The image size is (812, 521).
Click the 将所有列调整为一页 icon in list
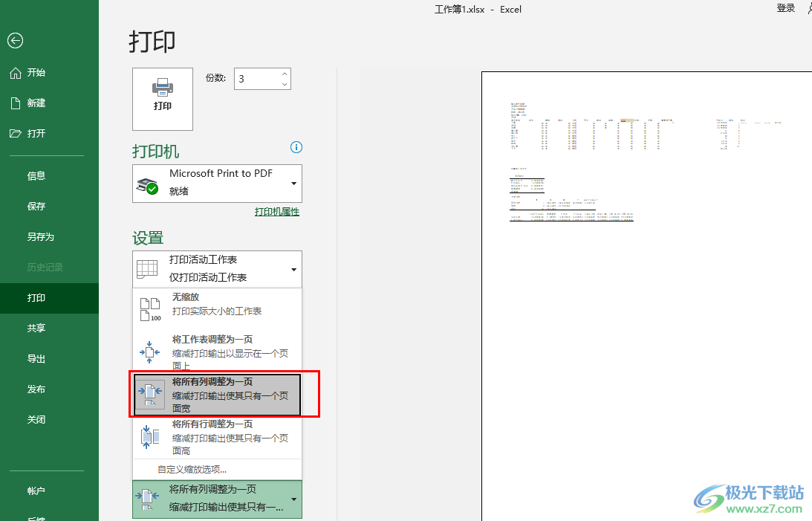tap(150, 395)
